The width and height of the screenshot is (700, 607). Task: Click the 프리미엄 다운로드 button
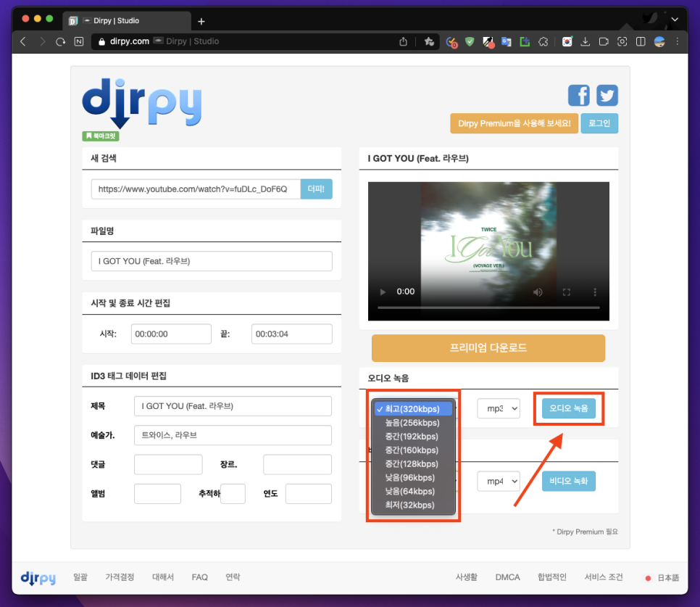click(x=488, y=348)
